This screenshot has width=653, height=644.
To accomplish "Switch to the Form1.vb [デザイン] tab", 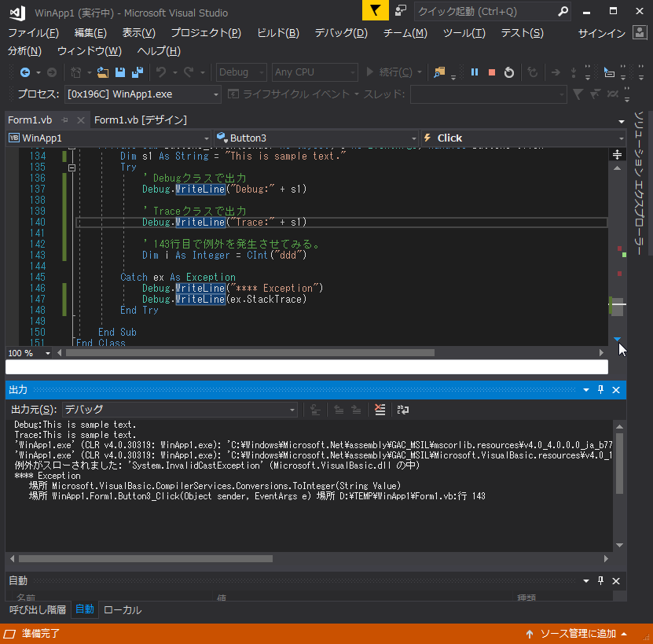I will pyautogui.click(x=140, y=120).
